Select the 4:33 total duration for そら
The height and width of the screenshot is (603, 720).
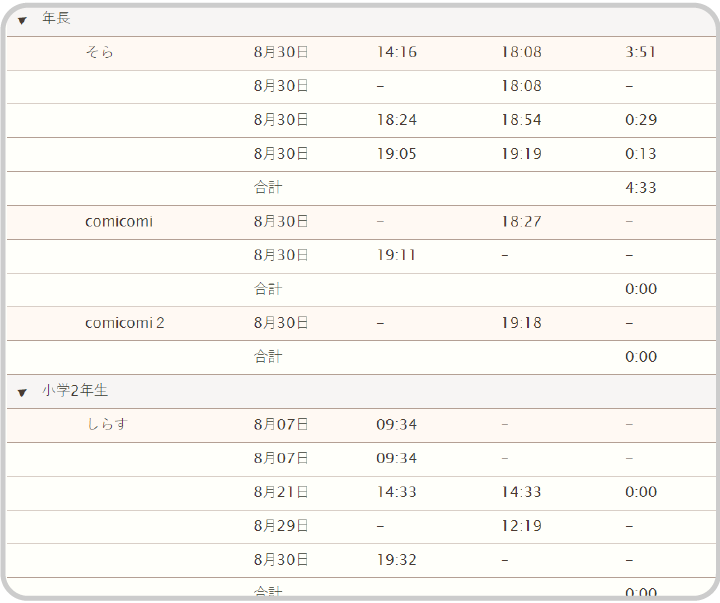(x=640, y=188)
